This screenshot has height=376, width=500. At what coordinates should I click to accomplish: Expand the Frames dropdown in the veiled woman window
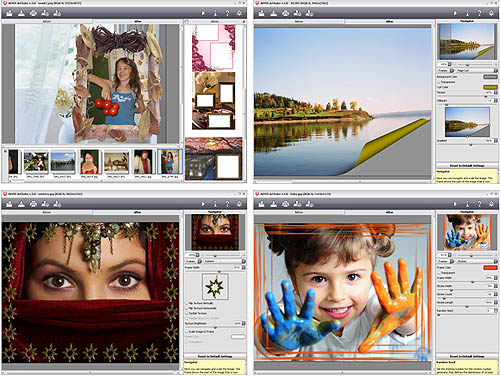(200, 261)
